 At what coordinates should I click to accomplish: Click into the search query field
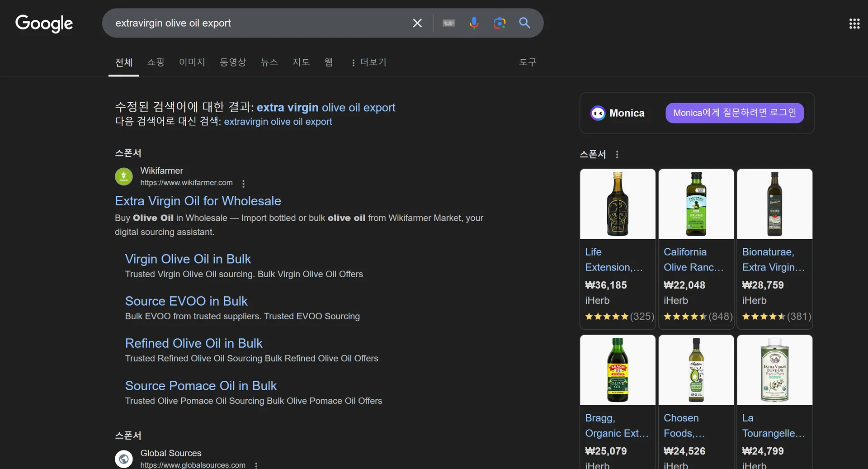[258, 23]
